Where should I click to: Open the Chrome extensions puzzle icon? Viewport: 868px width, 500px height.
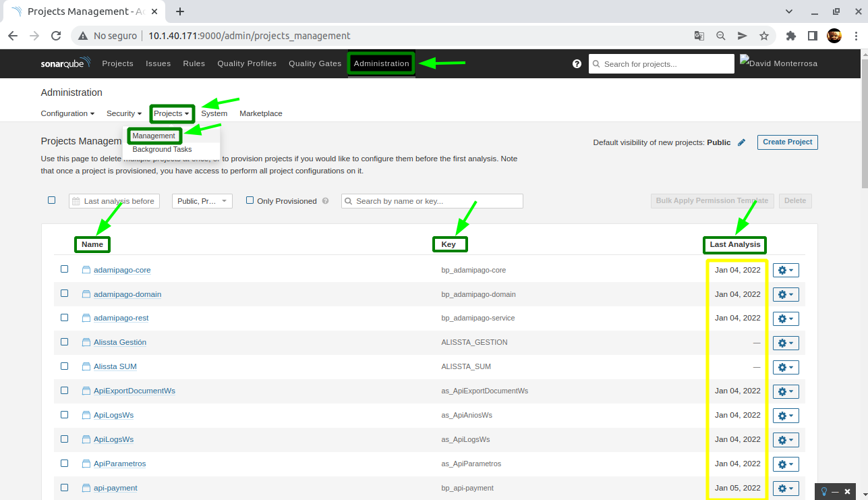[791, 36]
